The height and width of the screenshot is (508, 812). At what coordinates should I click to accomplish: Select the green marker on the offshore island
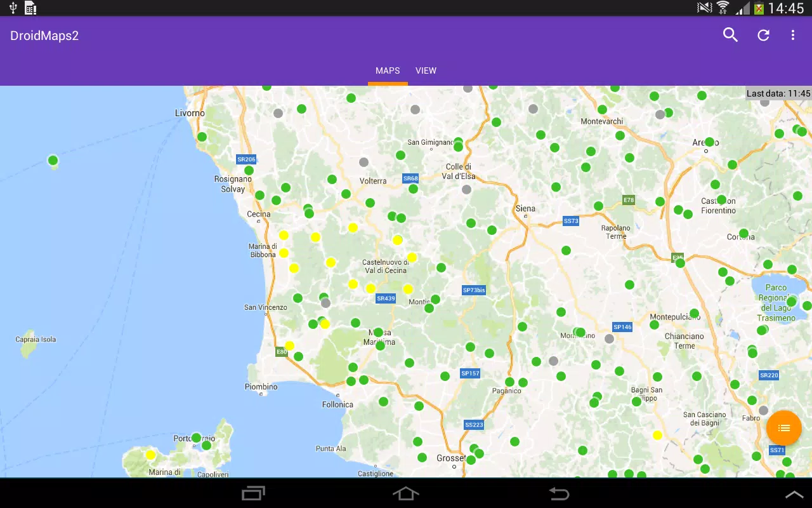(53, 160)
